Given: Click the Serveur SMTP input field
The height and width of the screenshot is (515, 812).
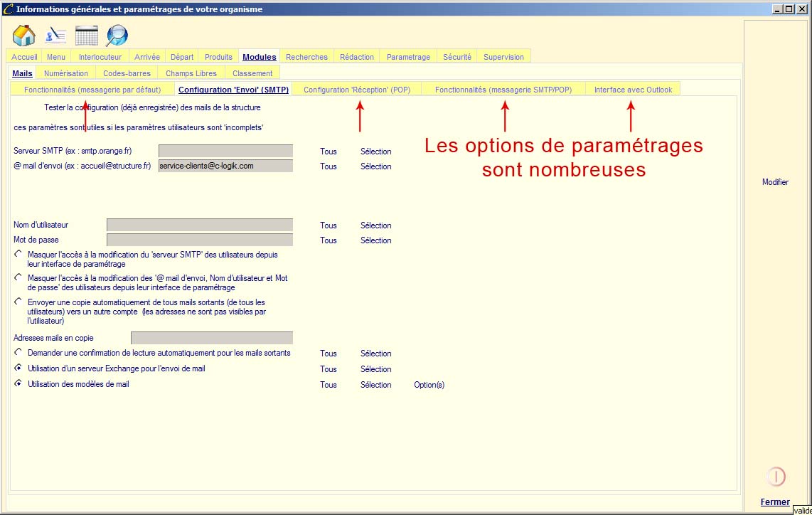Looking at the screenshot, I should [225, 151].
